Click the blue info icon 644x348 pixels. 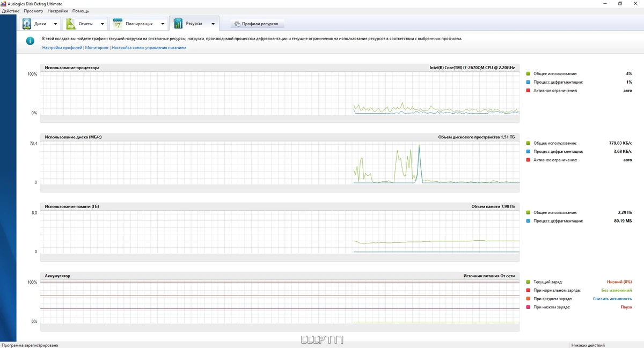point(31,40)
